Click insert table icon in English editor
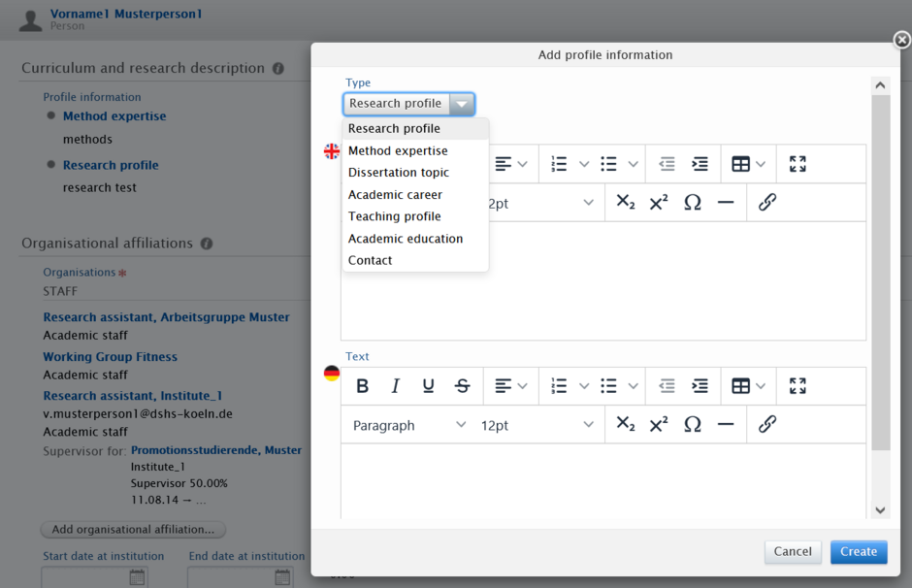This screenshot has height=588, width=912. (740, 164)
